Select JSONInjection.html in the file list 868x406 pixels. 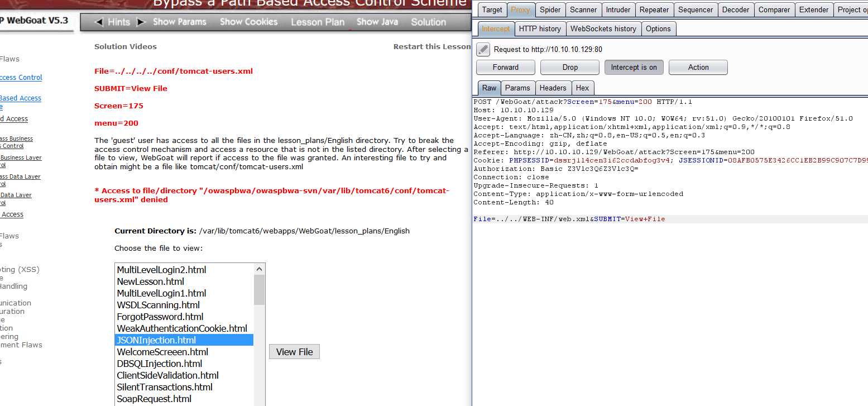coord(184,340)
